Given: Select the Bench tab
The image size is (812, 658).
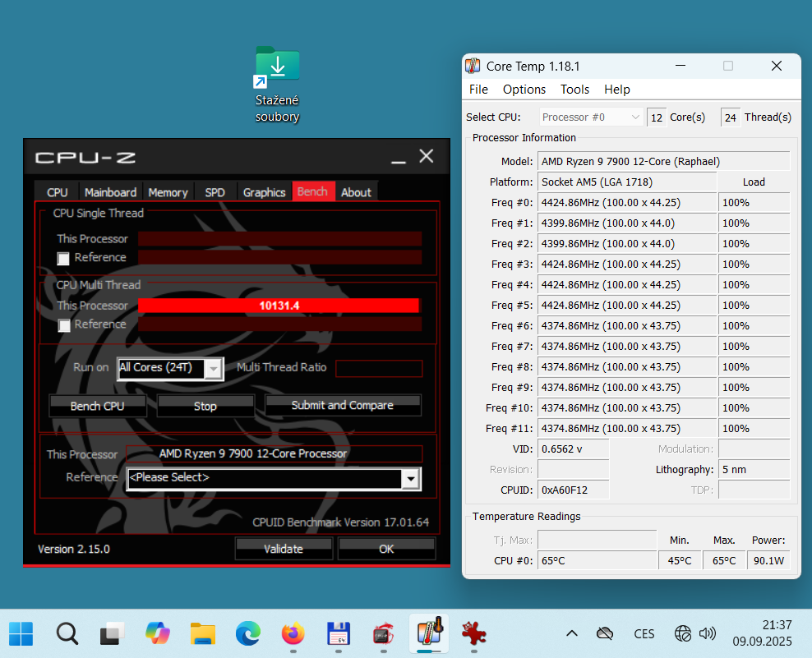Looking at the screenshot, I should tap(313, 191).
